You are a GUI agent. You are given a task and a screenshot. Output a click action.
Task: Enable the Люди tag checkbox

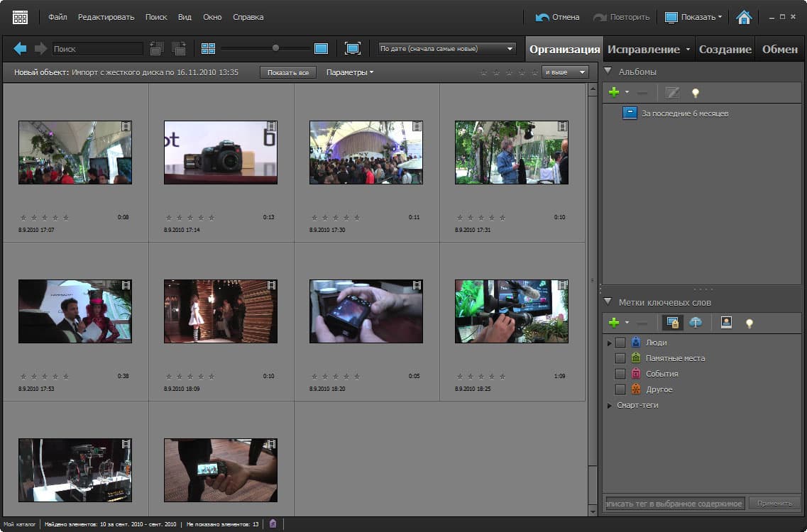(620, 343)
